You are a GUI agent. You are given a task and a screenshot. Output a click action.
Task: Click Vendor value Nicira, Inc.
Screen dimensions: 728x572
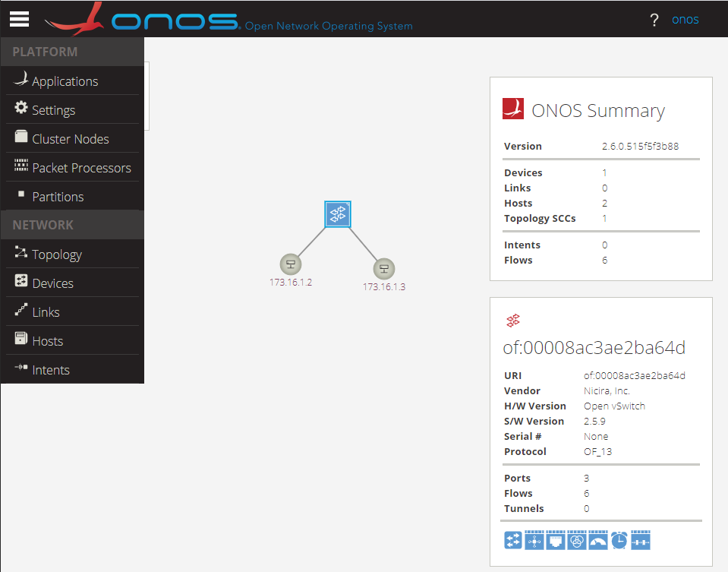pos(607,390)
